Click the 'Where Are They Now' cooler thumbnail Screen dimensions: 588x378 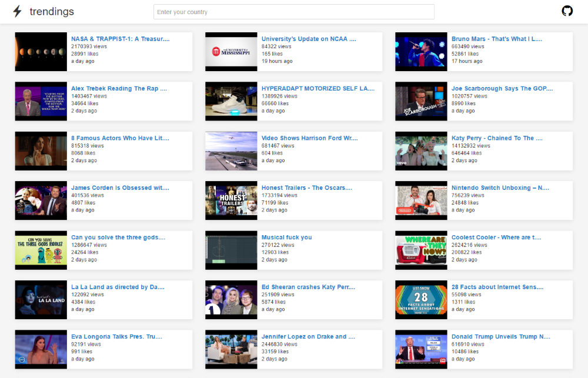coord(421,250)
